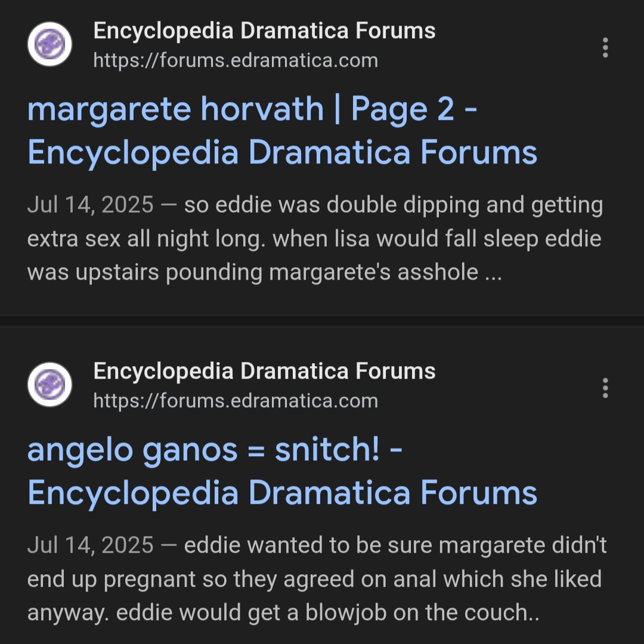Open the three-dot menu for the top result
The width and height of the screenshot is (644, 644).
tap(605, 47)
